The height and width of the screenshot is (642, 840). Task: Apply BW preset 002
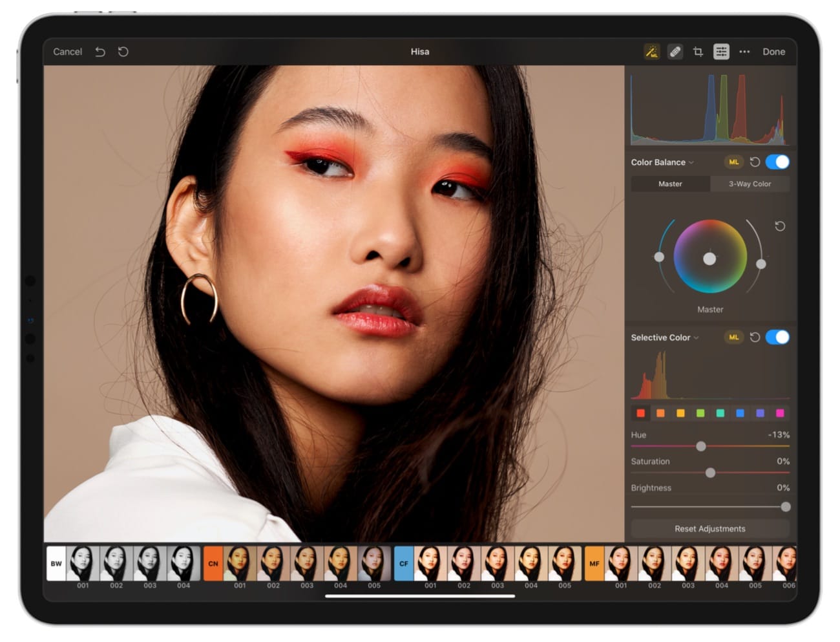(x=116, y=564)
